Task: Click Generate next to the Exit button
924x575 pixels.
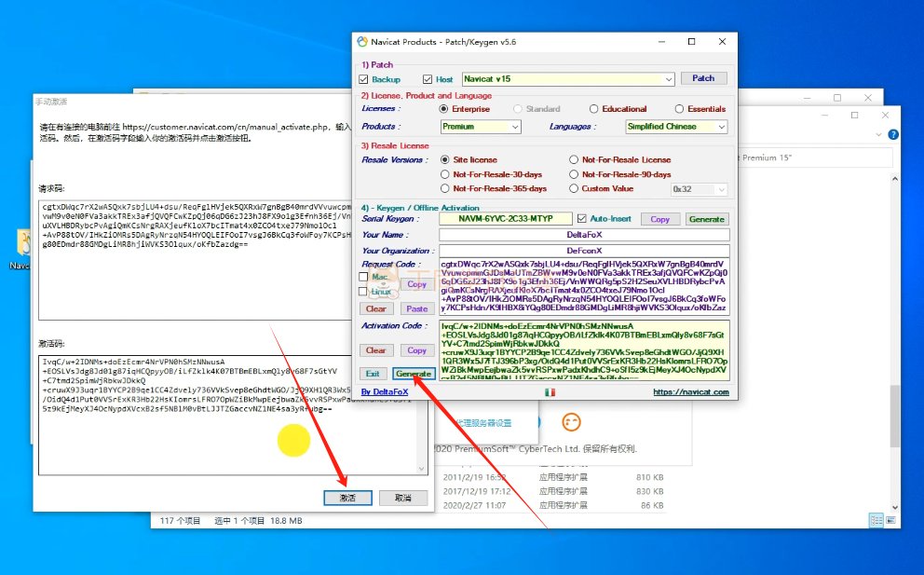Action: point(414,374)
